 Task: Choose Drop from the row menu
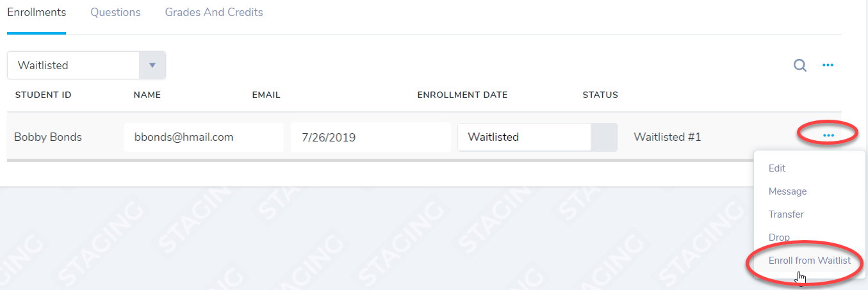click(x=779, y=238)
